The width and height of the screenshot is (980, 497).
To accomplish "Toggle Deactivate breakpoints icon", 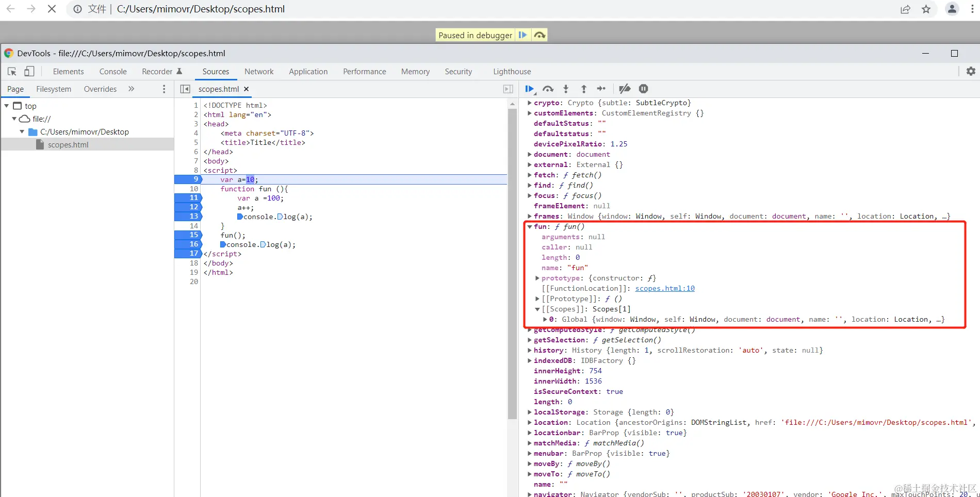I will [625, 89].
